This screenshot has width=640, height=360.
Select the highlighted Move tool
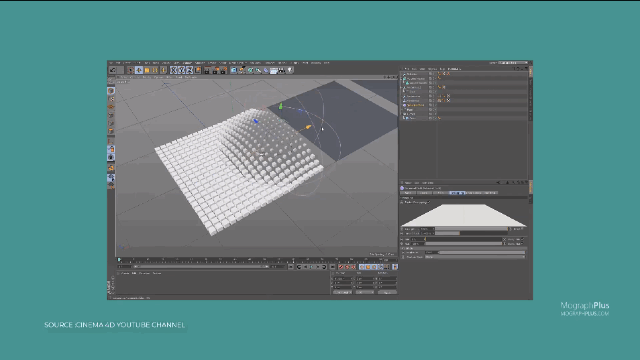pos(139,70)
